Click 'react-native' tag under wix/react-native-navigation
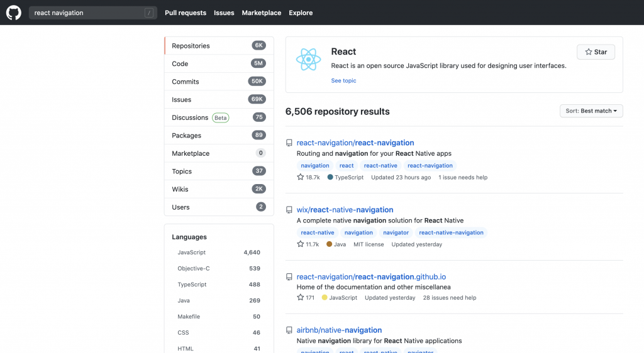 pyautogui.click(x=318, y=232)
